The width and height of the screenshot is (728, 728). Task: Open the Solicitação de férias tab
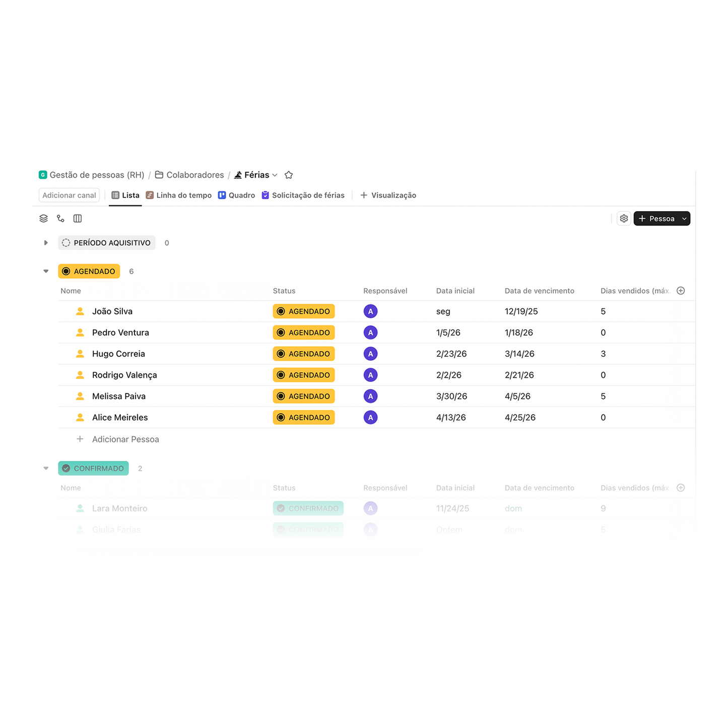click(303, 195)
